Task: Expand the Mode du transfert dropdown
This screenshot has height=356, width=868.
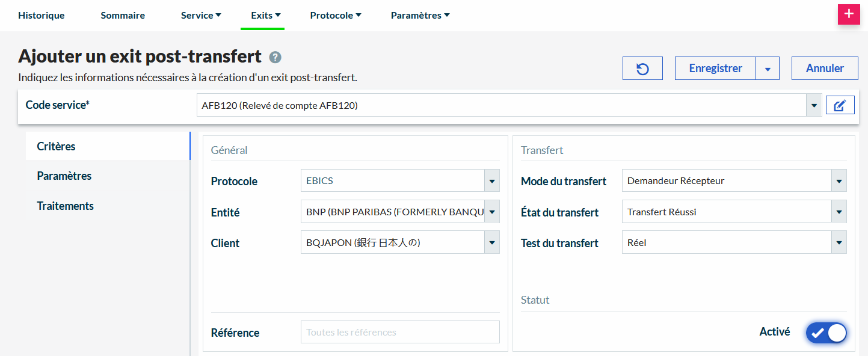Action: coord(839,180)
